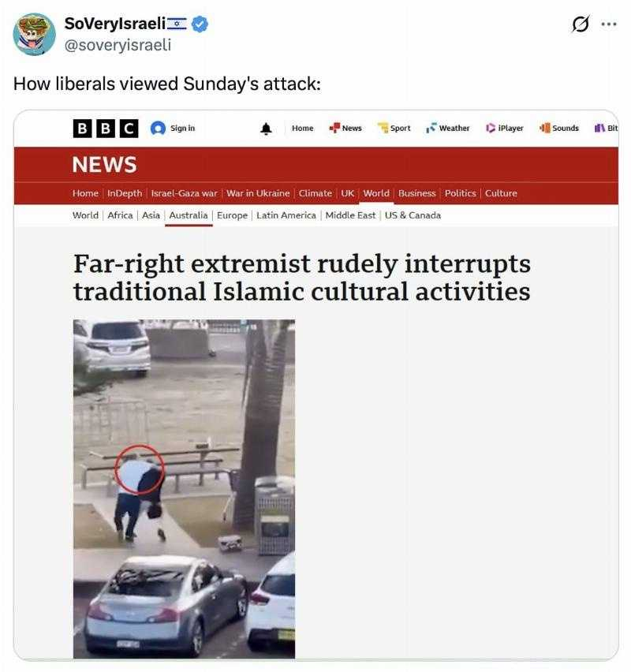The image size is (631, 672).
Task: Open the BBC notifications bell
Action: point(267,128)
